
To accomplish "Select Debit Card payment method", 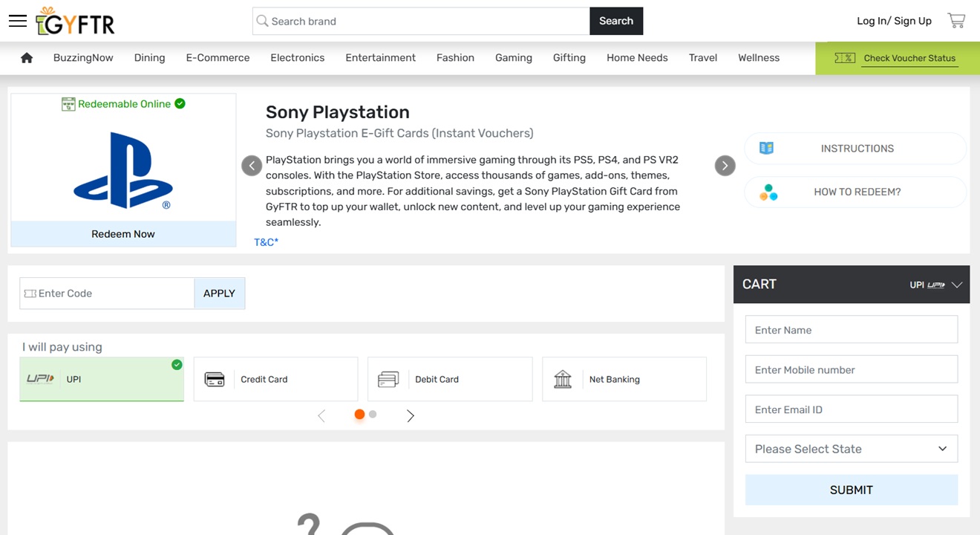I will pyautogui.click(x=450, y=379).
